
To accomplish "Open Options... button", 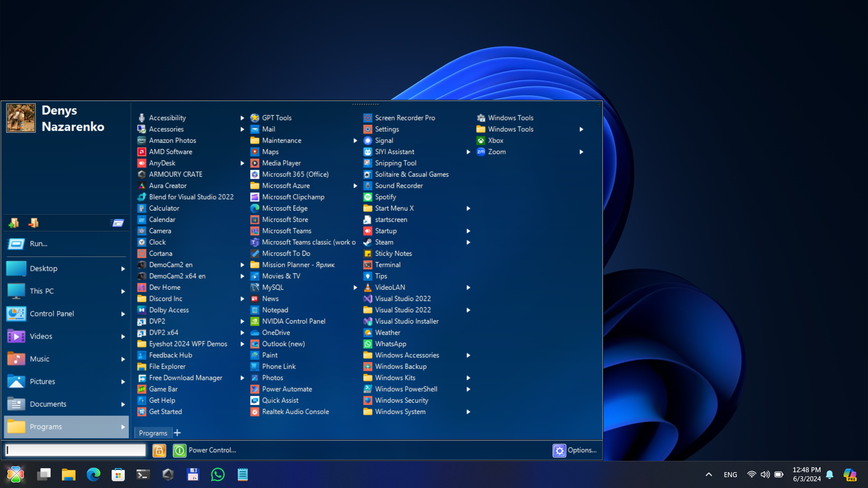I will pyautogui.click(x=575, y=450).
